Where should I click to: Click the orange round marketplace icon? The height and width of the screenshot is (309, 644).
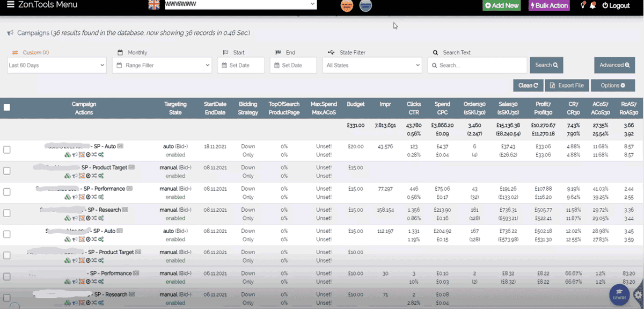(x=347, y=5)
